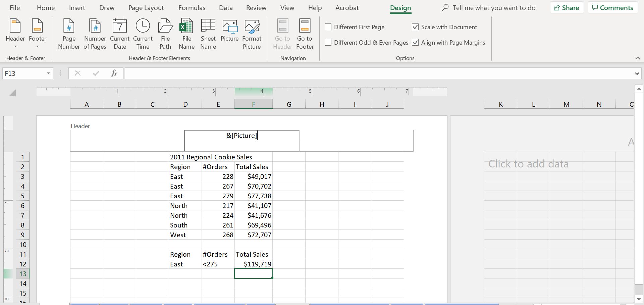Open Format Picture options

[252, 34]
